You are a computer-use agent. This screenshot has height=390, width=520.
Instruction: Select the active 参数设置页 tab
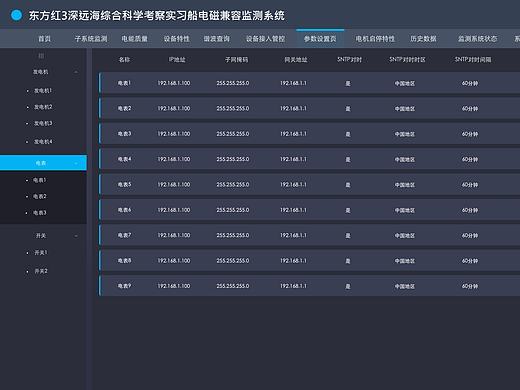coord(320,39)
